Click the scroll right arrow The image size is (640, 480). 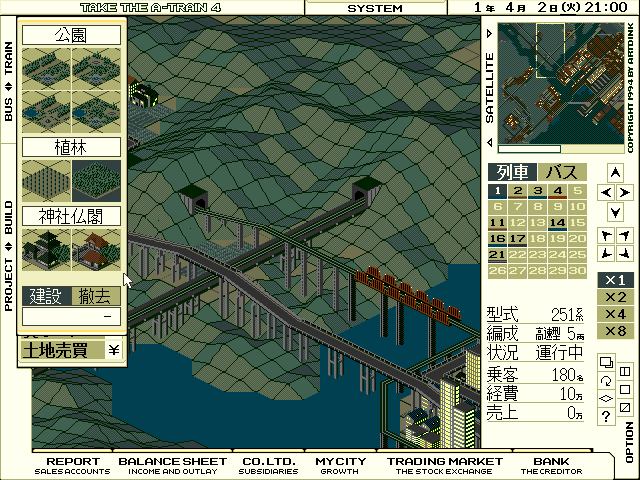(626, 192)
